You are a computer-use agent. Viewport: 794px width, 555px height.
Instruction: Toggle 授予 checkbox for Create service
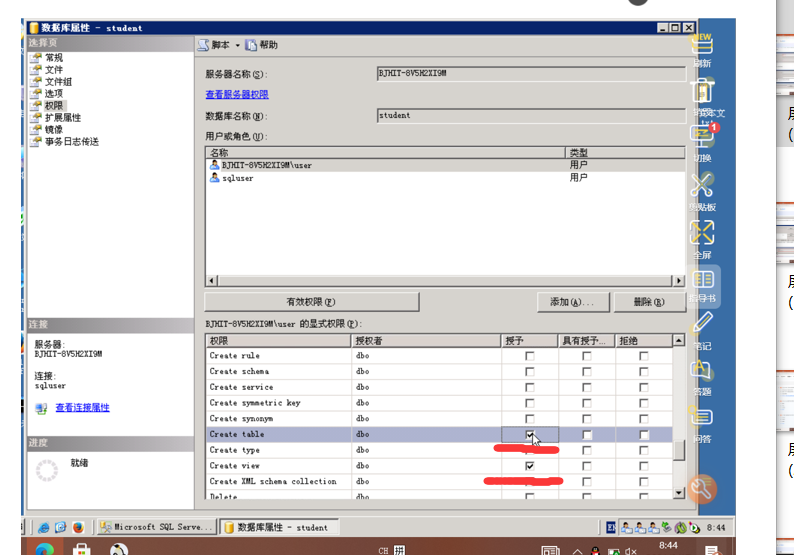pos(530,387)
